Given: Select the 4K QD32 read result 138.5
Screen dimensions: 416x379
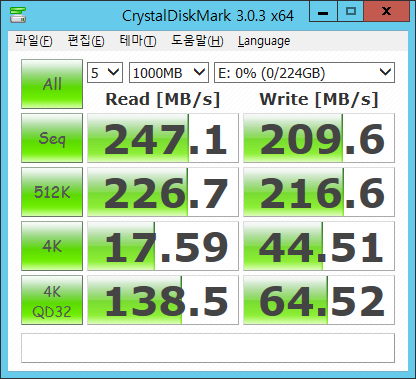Looking at the screenshot, I should [x=163, y=300].
